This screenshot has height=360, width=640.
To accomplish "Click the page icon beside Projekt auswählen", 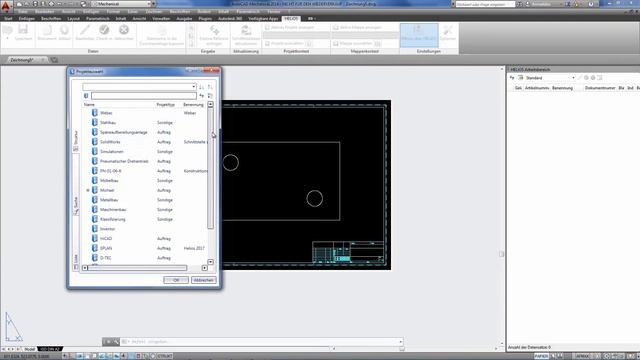I will [309, 43].
